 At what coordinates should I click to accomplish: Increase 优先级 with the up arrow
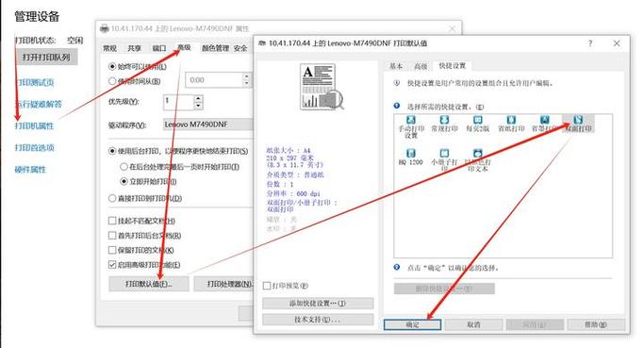point(198,99)
